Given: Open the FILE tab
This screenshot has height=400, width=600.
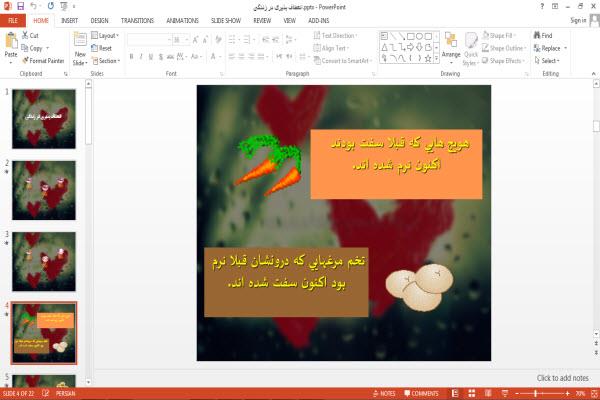Looking at the screenshot, I should (x=13, y=21).
